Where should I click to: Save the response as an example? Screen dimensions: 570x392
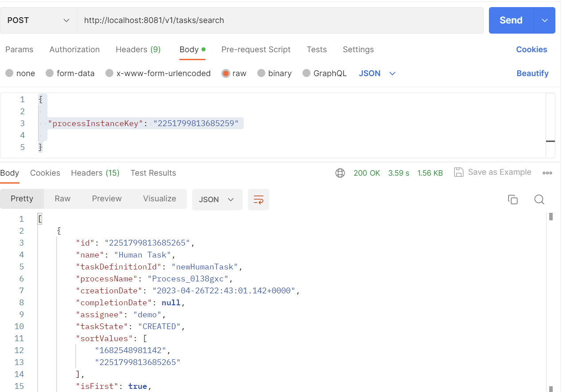click(492, 172)
